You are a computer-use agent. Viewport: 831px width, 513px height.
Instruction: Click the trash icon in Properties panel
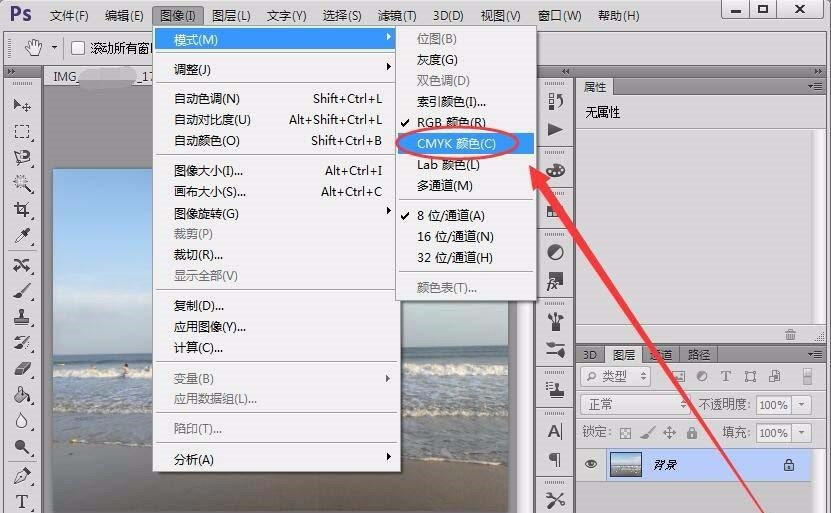point(790,334)
